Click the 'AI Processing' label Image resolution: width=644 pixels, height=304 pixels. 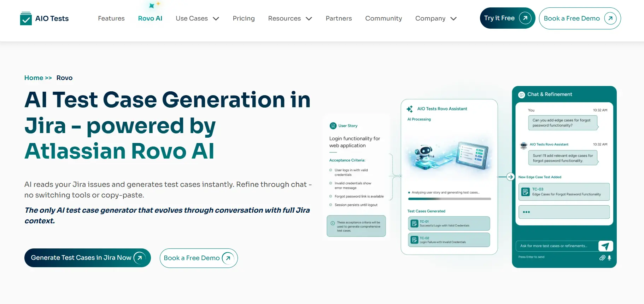point(419,119)
